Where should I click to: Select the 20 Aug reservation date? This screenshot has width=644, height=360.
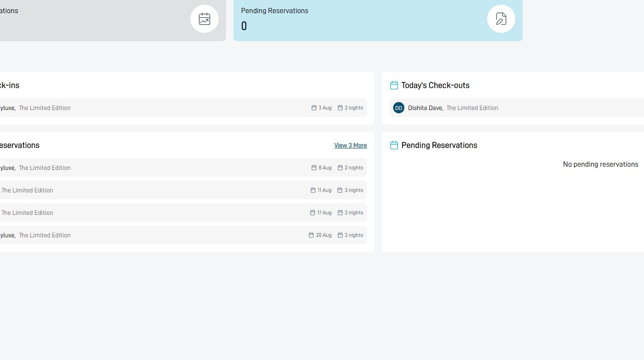(x=323, y=235)
